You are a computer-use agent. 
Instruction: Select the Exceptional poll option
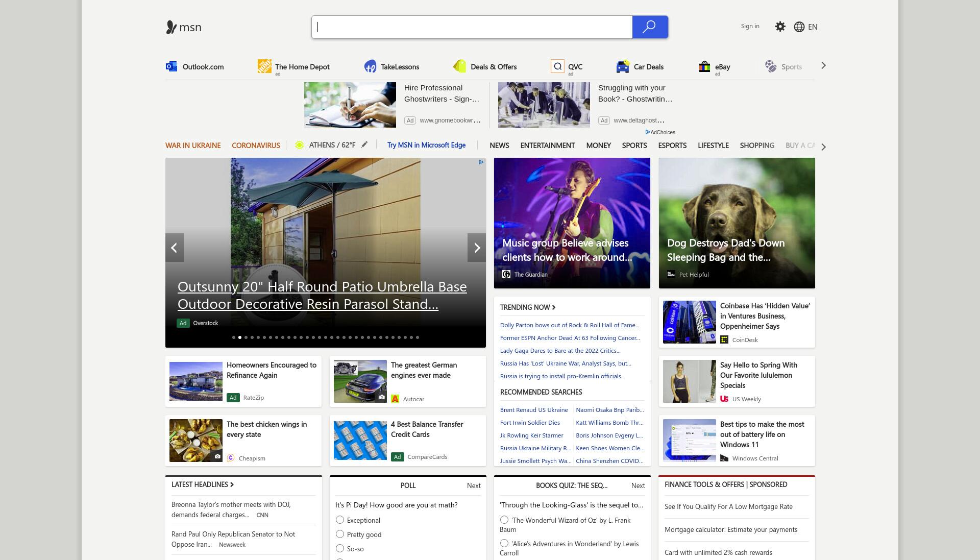tap(340, 520)
